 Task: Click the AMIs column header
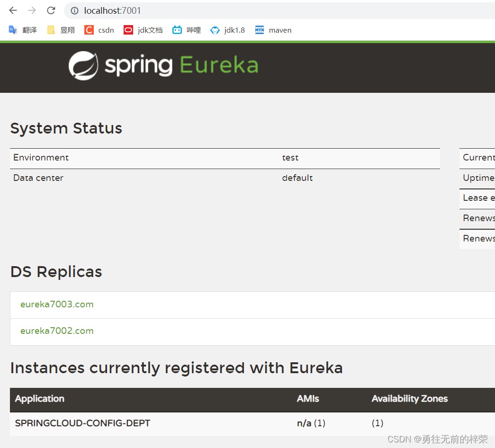pyautogui.click(x=308, y=399)
